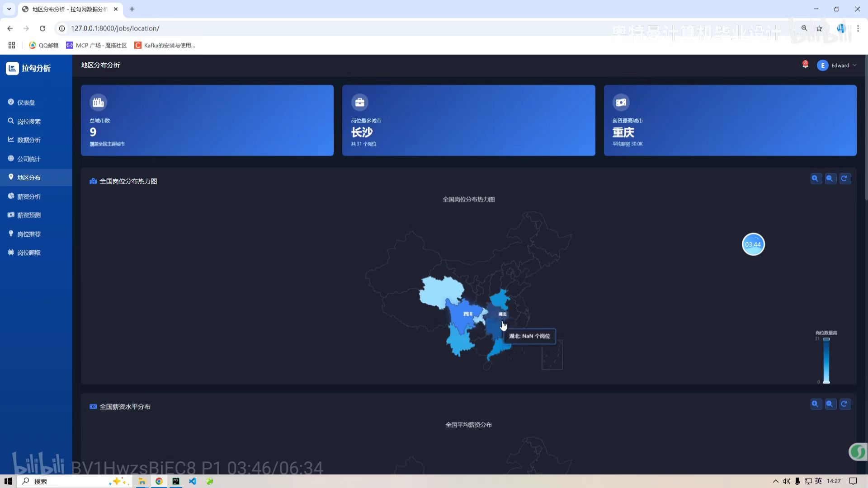Open browser tab search chevron

click(x=9, y=9)
